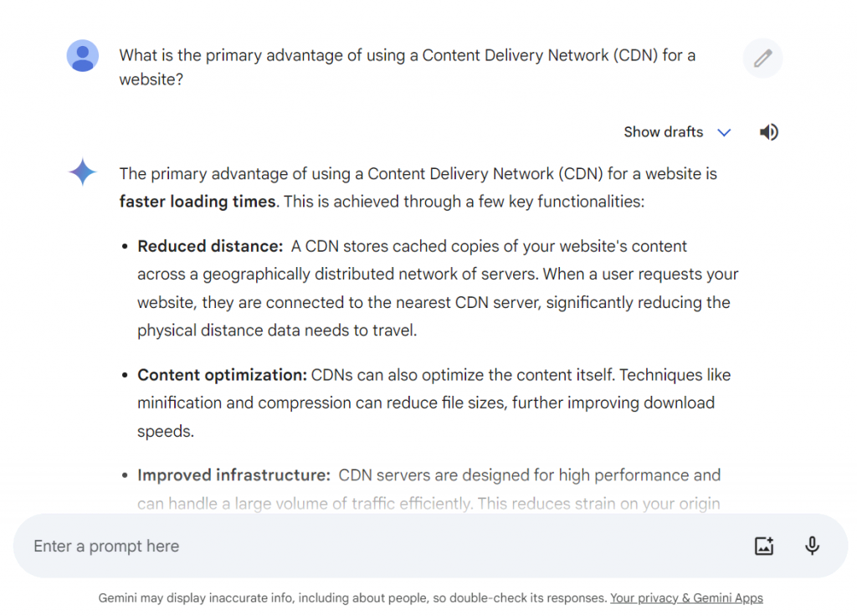Click the bullet point before "Improved infrastructure"
The width and height of the screenshot is (857, 616).
pos(126,475)
